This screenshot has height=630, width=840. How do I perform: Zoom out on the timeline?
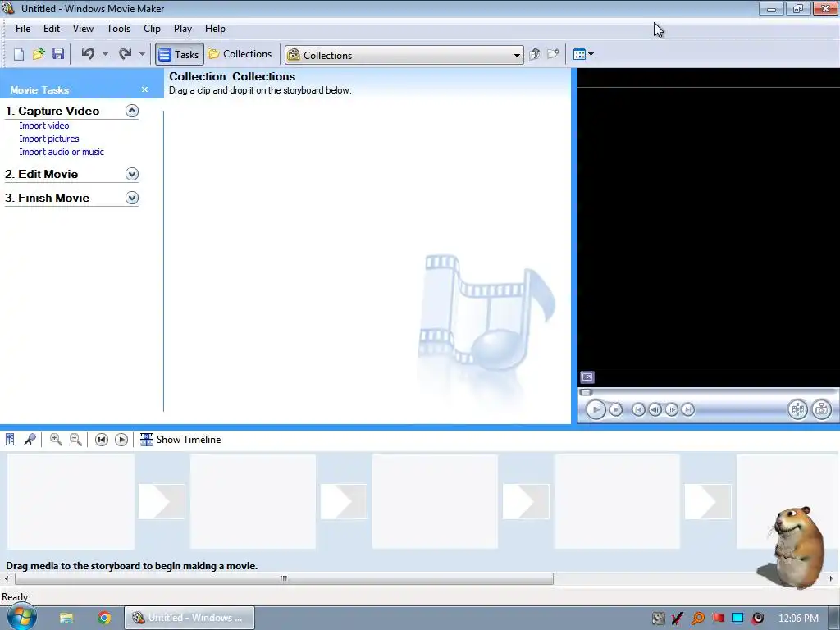point(76,440)
